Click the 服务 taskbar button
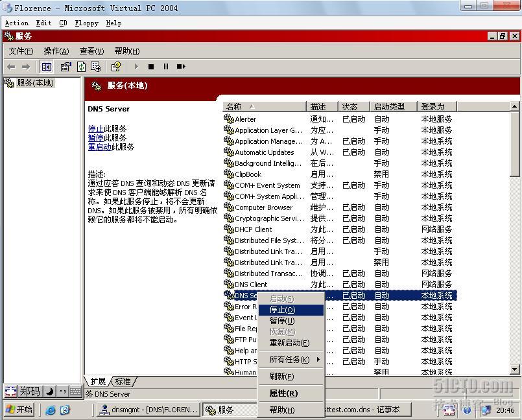522x420 pixels. (x=230, y=410)
